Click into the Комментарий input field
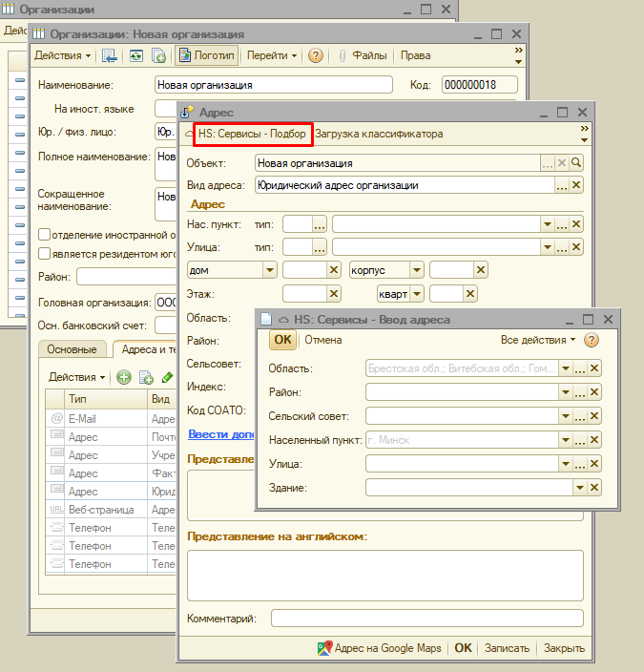644x672 pixels. (x=426, y=619)
